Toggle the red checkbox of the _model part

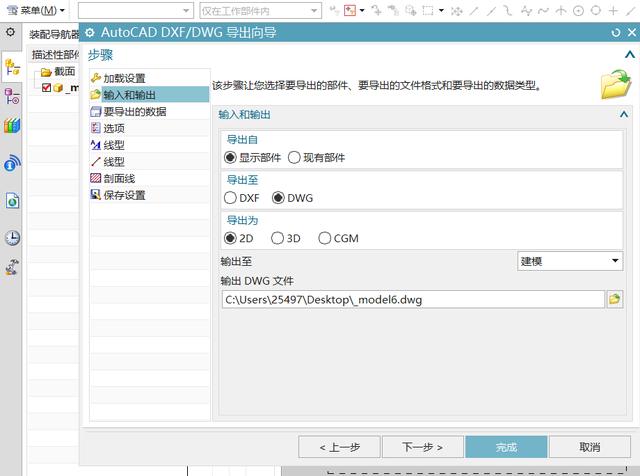pyautogui.click(x=46, y=87)
